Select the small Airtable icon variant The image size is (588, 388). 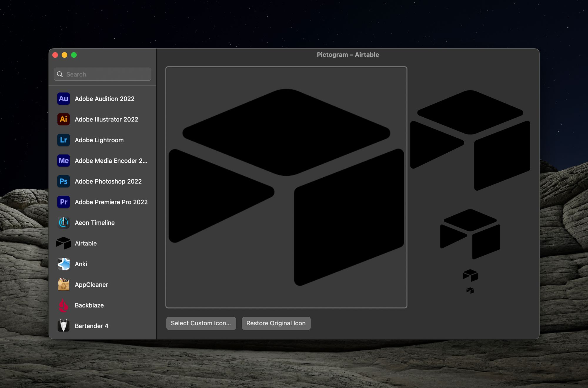click(470, 291)
